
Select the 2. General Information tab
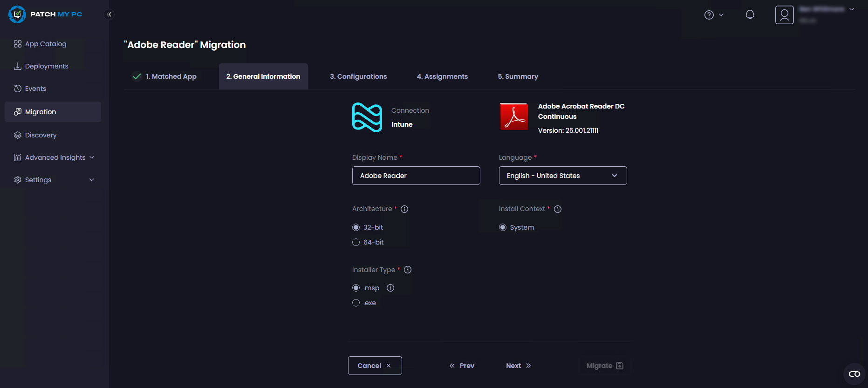point(263,76)
